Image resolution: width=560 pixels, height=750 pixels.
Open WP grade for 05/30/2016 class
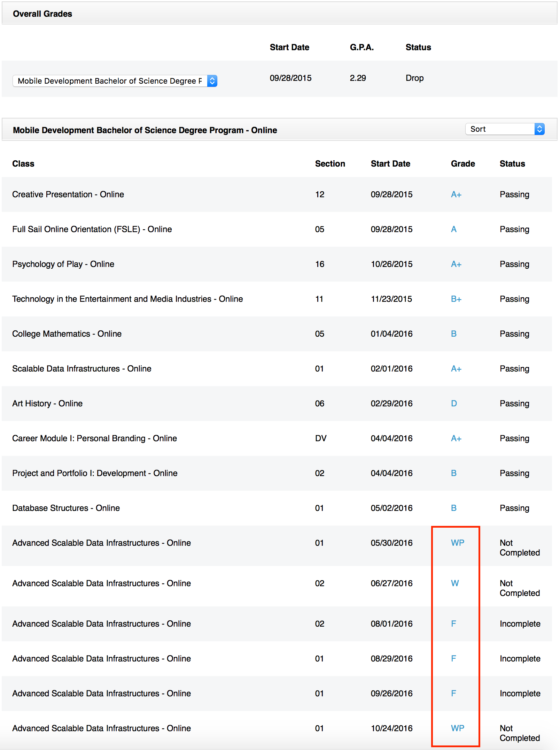pyautogui.click(x=458, y=543)
